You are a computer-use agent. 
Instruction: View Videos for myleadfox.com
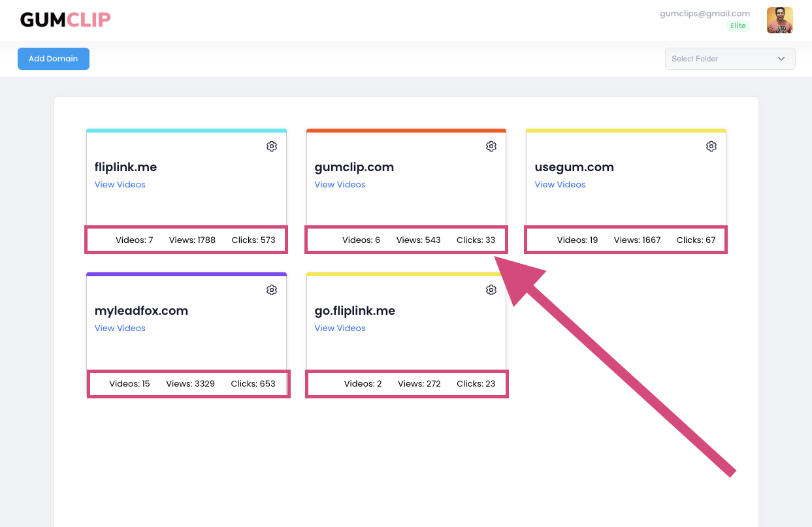(x=120, y=328)
